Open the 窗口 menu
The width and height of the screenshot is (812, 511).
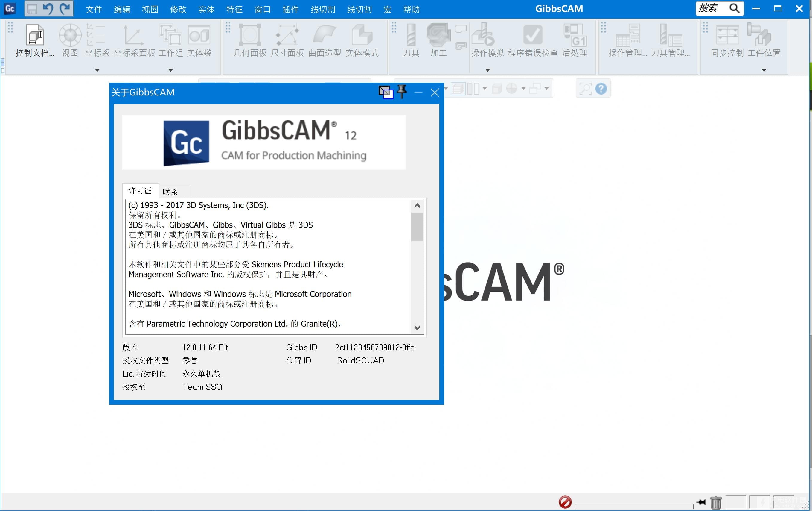tap(262, 10)
